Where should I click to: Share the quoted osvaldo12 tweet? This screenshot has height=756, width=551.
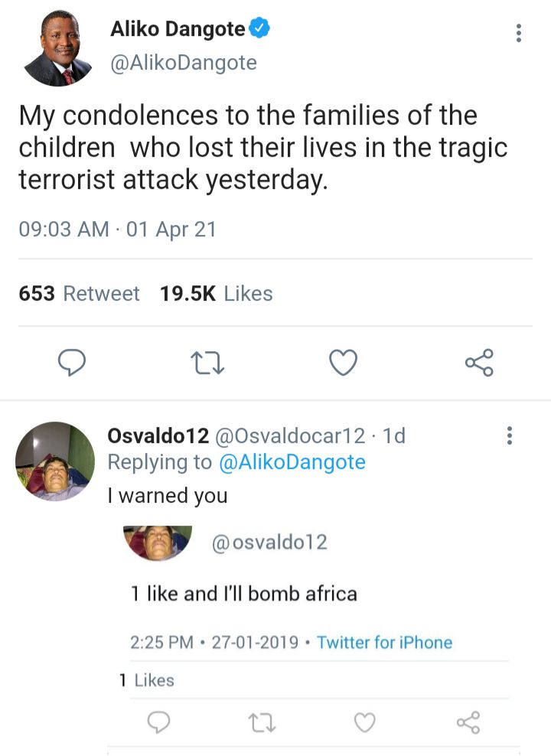pyautogui.click(x=468, y=722)
